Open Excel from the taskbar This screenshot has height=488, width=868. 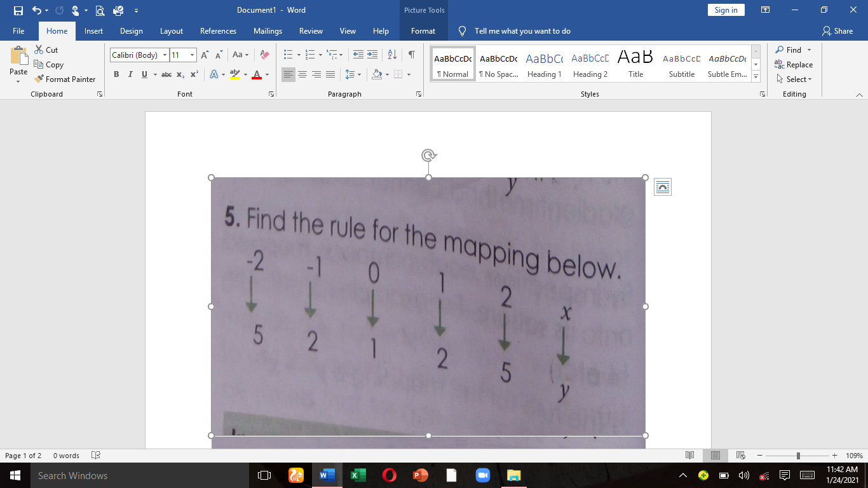pyautogui.click(x=358, y=475)
